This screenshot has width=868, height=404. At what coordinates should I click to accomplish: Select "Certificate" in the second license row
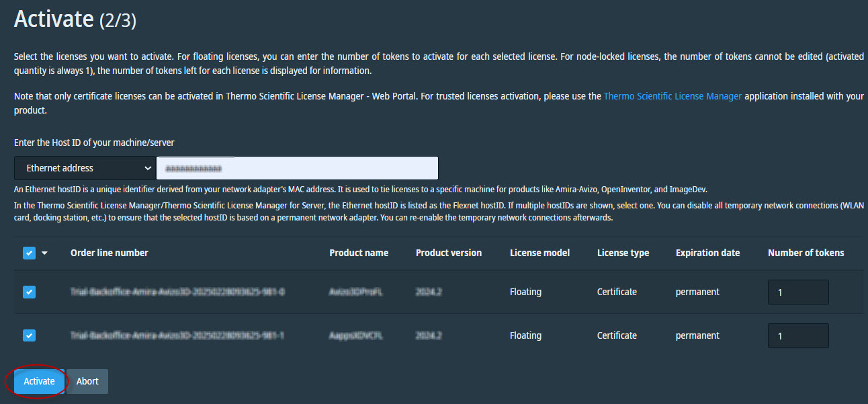[x=617, y=335]
